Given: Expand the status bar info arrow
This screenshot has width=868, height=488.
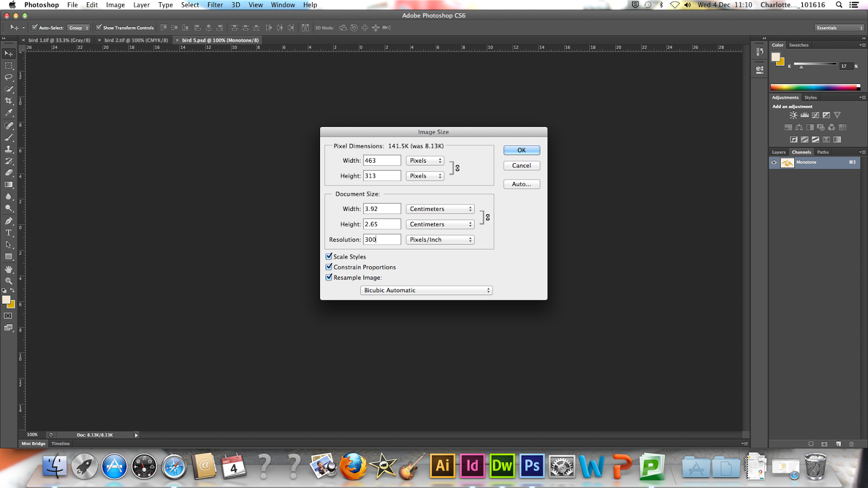Looking at the screenshot, I should tap(136, 435).
